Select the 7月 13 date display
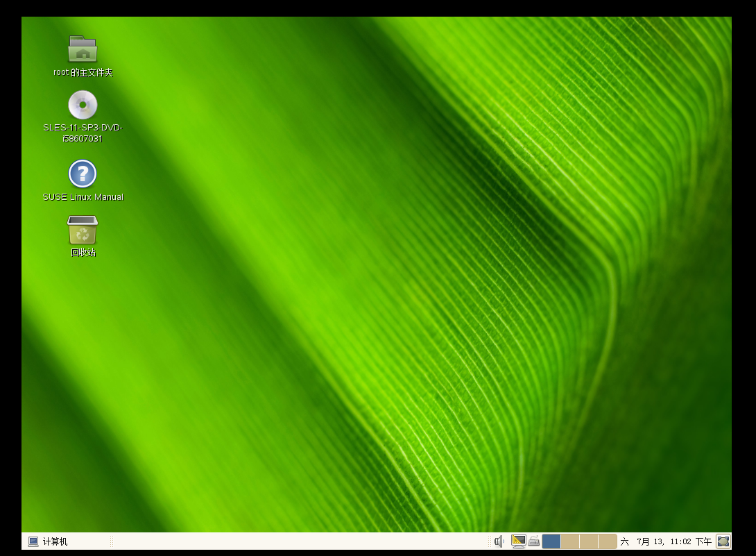 (x=647, y=541)
